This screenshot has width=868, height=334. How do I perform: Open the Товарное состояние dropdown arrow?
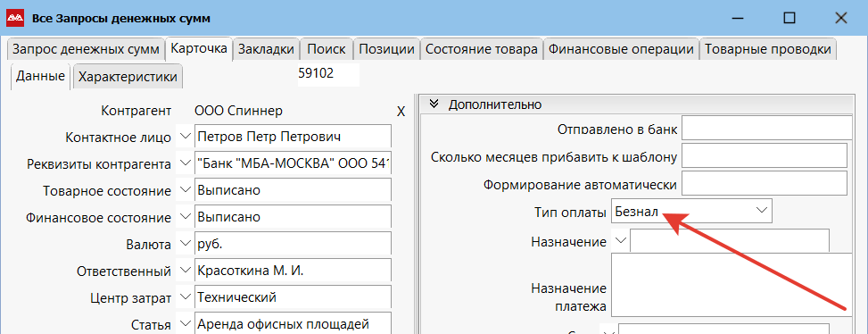[185, 189]
